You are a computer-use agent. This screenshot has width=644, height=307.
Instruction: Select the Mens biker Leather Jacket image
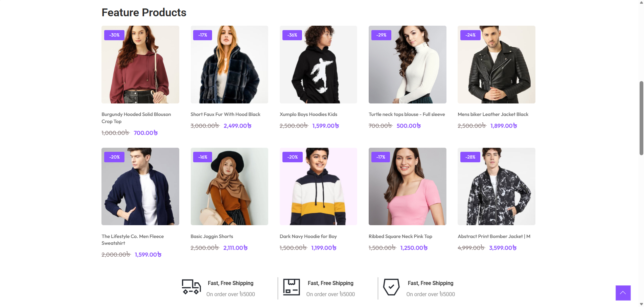coord(496,65)
